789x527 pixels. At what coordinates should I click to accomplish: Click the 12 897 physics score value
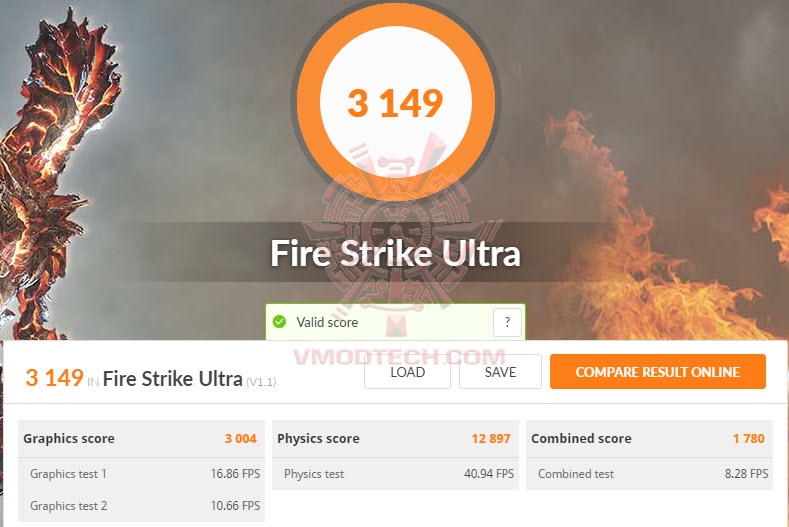491,438
